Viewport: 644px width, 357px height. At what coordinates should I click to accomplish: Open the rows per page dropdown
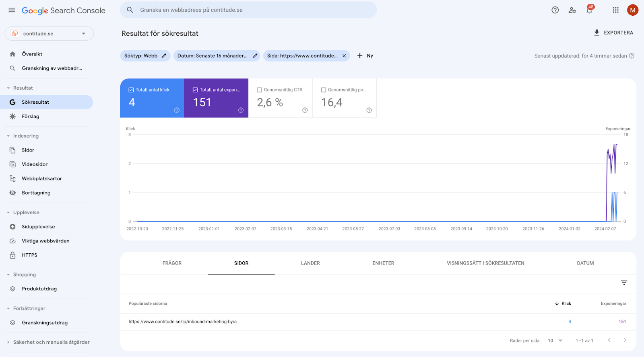555,341
